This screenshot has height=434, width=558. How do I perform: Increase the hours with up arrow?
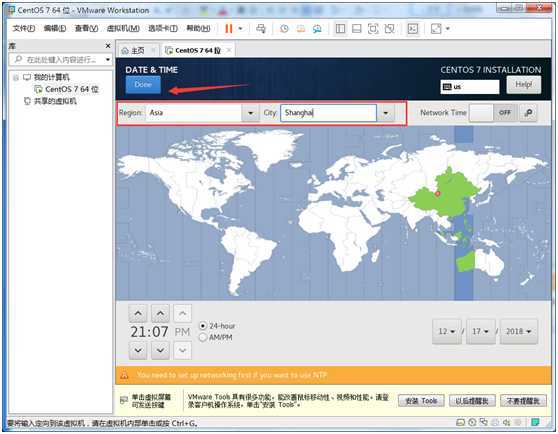(138, 313)
